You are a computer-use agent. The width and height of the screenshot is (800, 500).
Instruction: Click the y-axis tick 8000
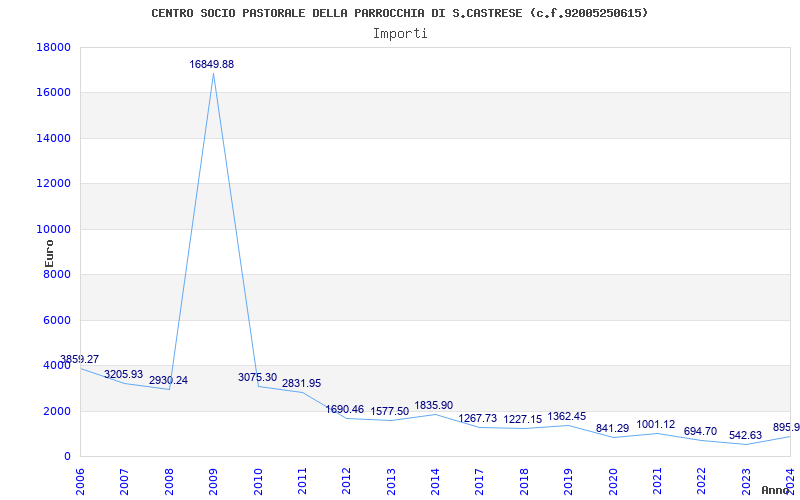click(56, 274)
